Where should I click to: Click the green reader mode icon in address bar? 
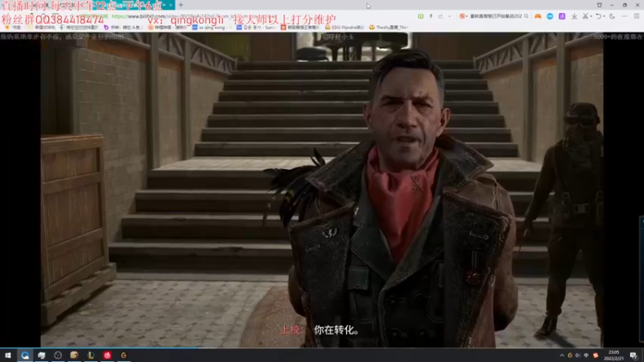(x=420, y=16)
